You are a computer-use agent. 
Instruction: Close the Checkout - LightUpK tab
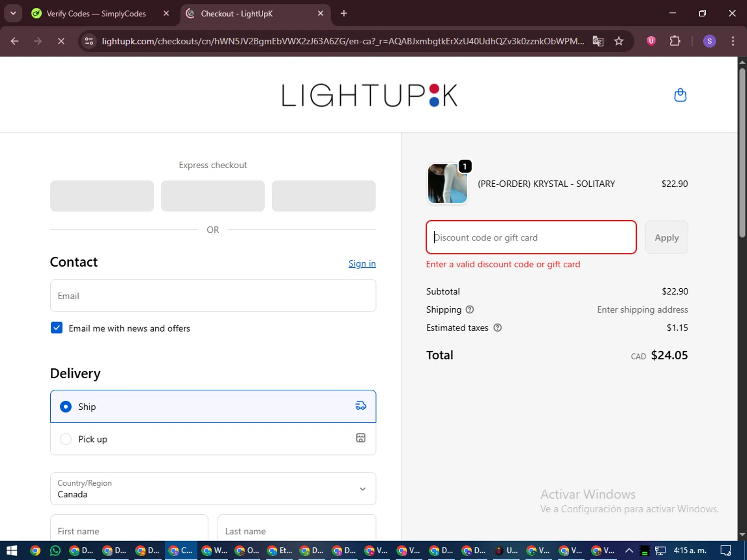(x=321, y=13)
